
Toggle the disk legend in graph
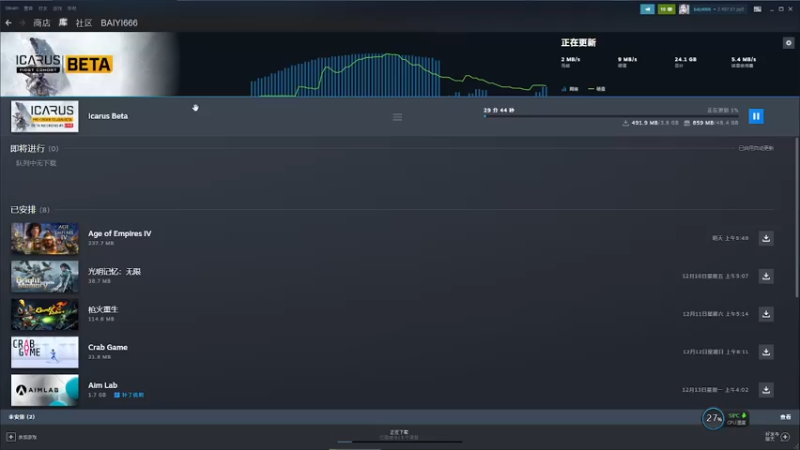click(x=596, y=89)
